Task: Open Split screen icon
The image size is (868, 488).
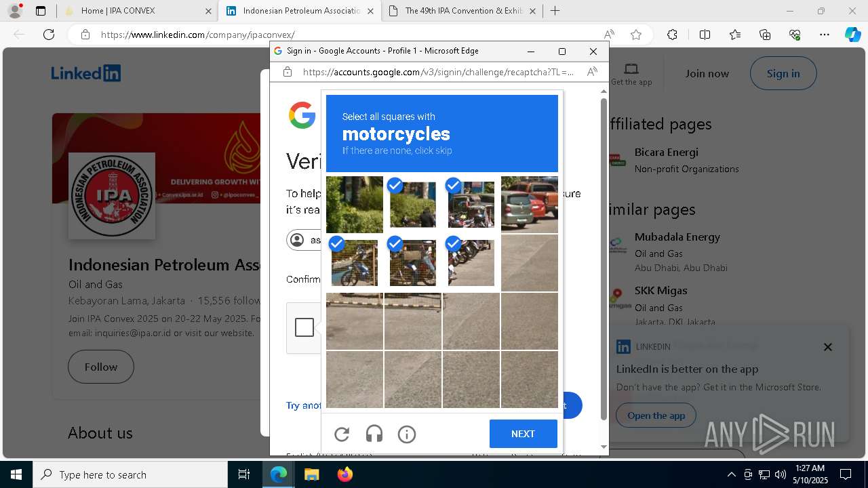Action: [705, 35]
